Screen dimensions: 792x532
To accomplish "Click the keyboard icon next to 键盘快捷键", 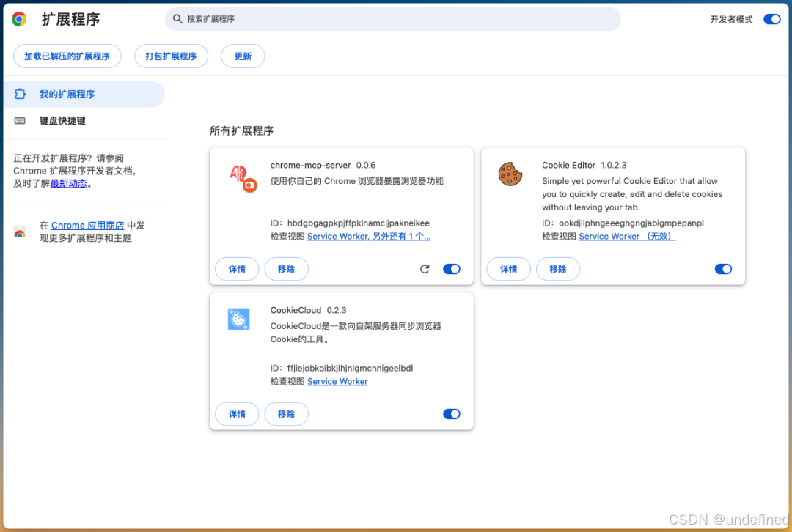I will tap(20, 121).
